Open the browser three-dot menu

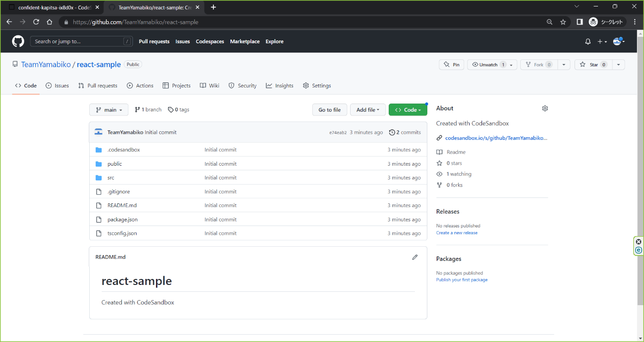[x=634, y=22]
